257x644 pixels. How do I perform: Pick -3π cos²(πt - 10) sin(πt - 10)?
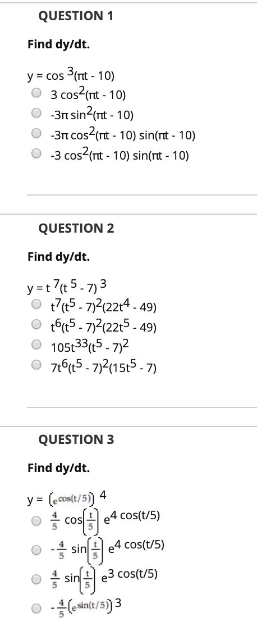pyautogui.click(x=36, y=134)
